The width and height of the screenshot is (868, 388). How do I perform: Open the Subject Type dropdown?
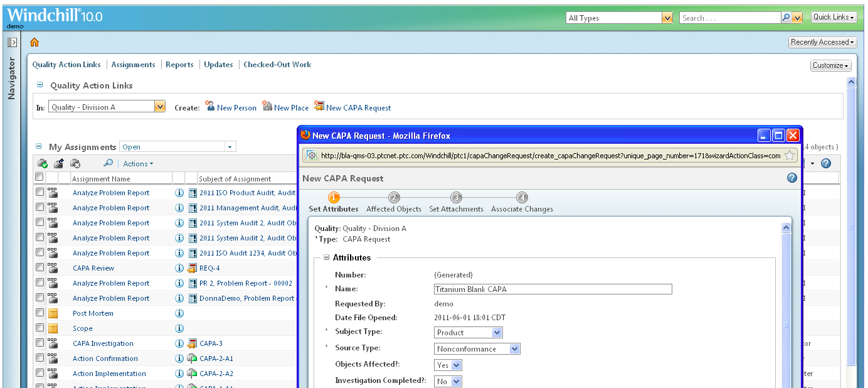(468, 333)
